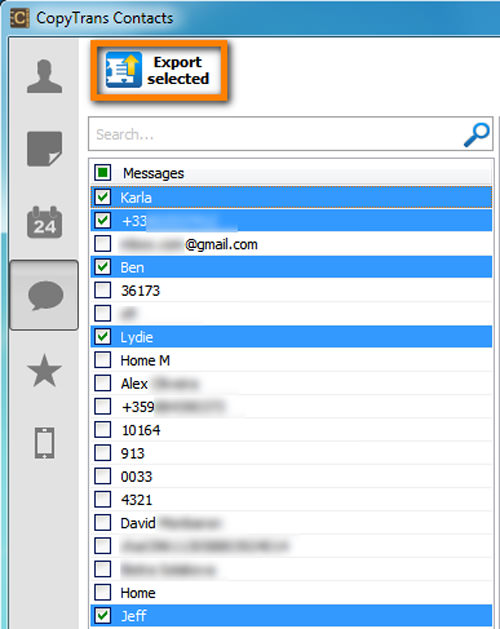Click the magnifying glass search icon
This screenshot has width=500, height=629.
[x=476, y=134]
